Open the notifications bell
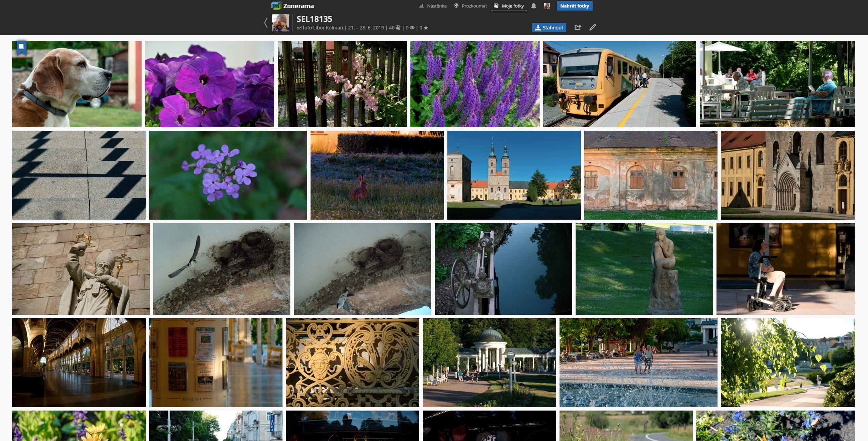This screenshot has width=868, height=441. (534, 6)
